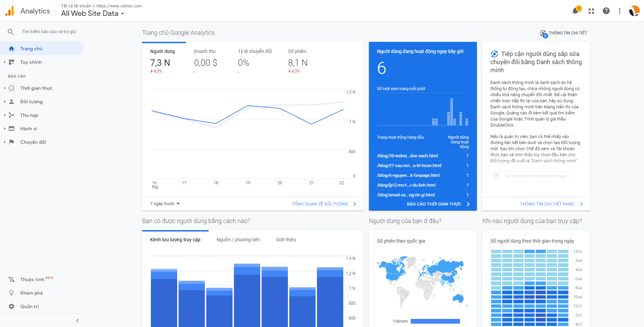Expand the Đối tượng report section
Screen dimensions: 644x327
[x=31, y=102]
